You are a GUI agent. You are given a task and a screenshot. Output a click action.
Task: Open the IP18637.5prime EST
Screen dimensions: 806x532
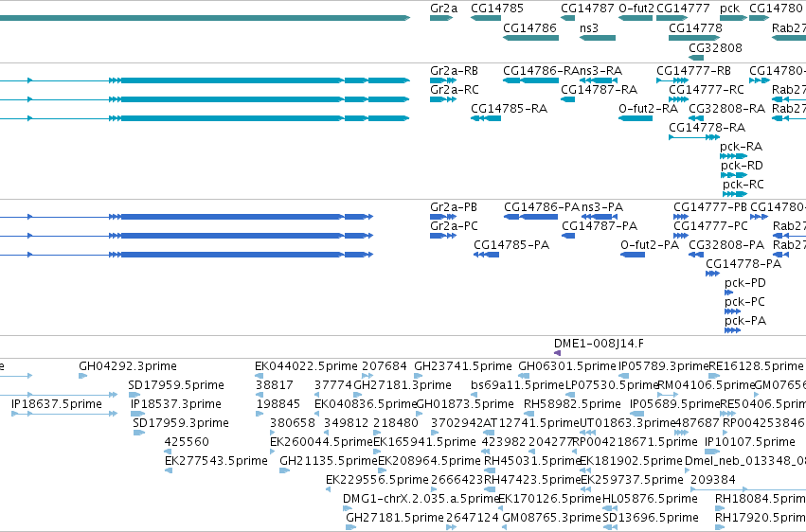[64, 414]
